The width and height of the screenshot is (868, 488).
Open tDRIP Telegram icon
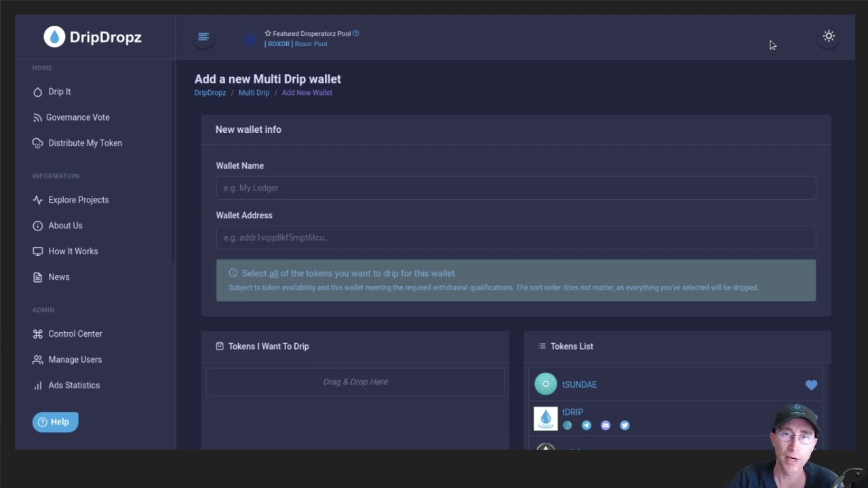click(x=586, y=426)
